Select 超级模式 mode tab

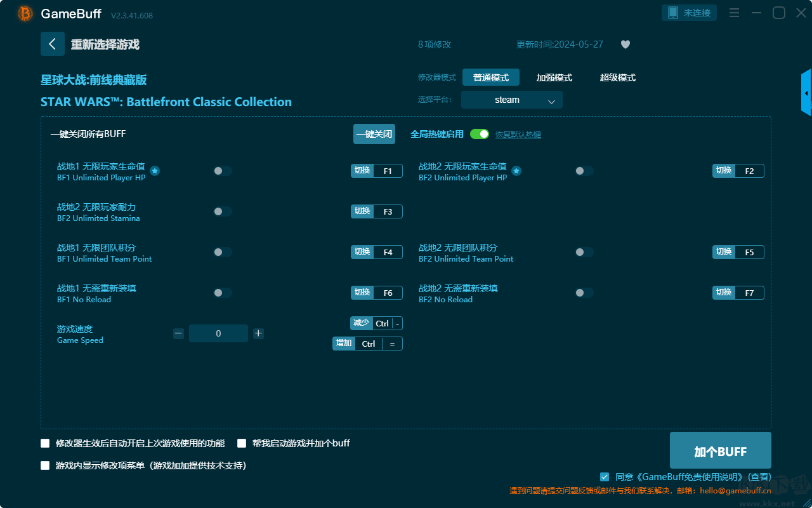(x=618, y=77)
